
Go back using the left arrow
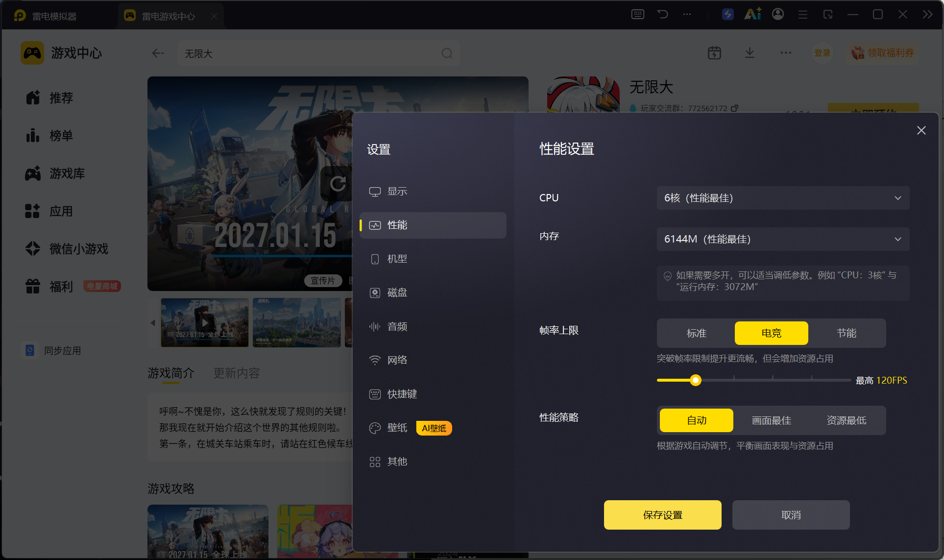(158, 53)
